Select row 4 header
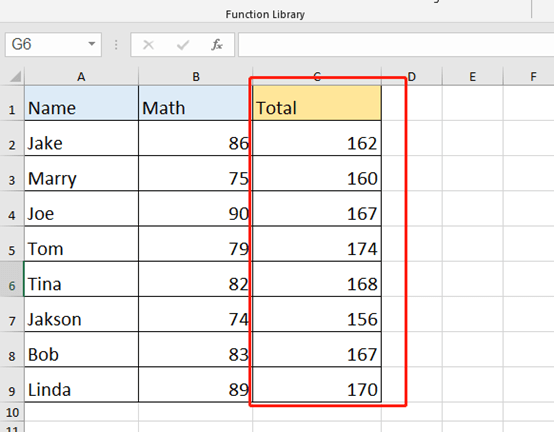The width and height of the screenshot is (554, 432). coord(12,209)
